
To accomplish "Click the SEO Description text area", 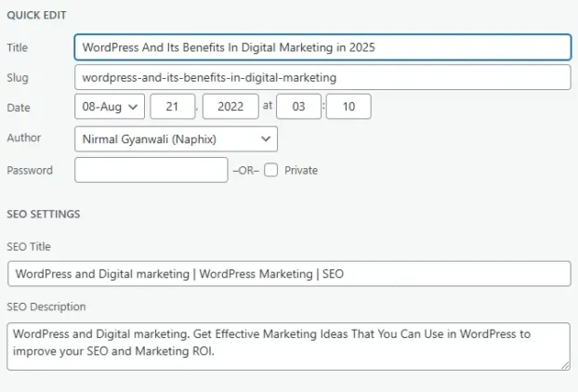I will (x=289, y=346).
